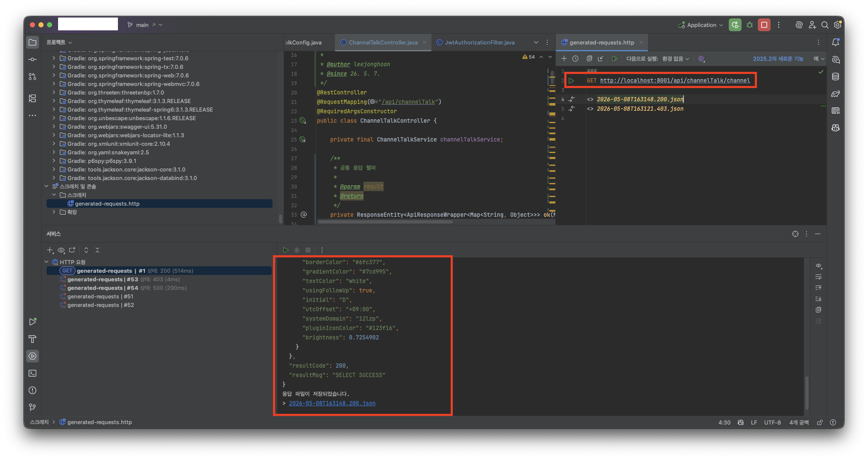Screen dimensions: 868x460
Task: Open the localhost:8001 channelTalk request URL
Action: pos(675,80)
